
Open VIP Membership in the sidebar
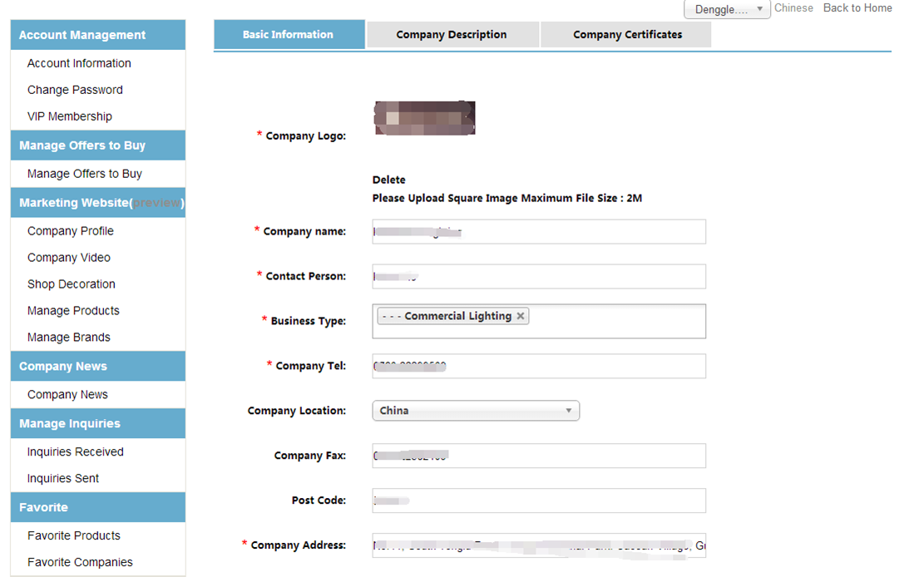[70, 116]
